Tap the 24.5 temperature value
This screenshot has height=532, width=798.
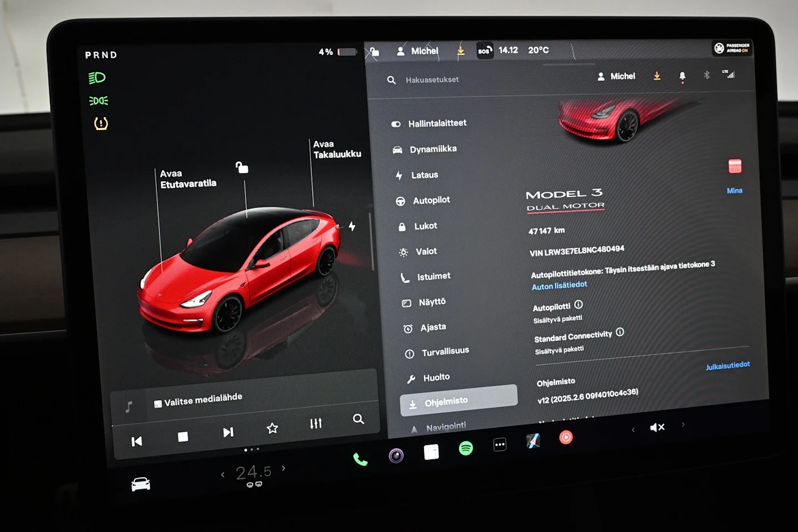coord(253,472)
